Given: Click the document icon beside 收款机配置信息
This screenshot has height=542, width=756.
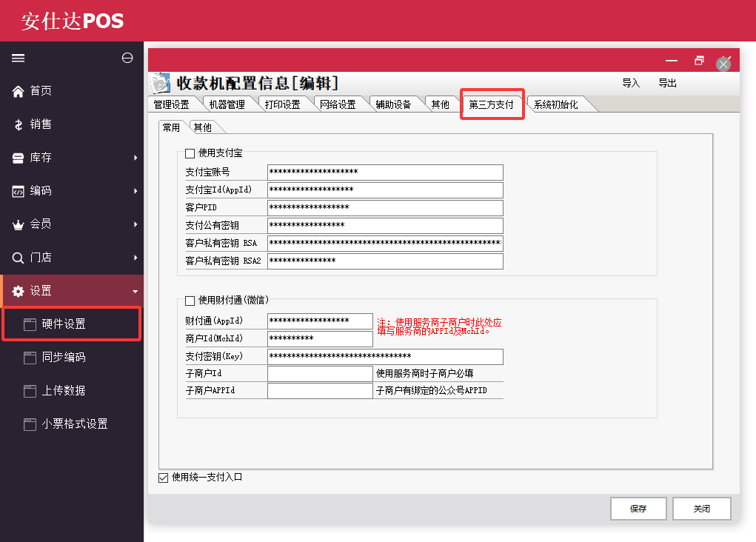Looking at the screenshot, I should coord(160,83).
